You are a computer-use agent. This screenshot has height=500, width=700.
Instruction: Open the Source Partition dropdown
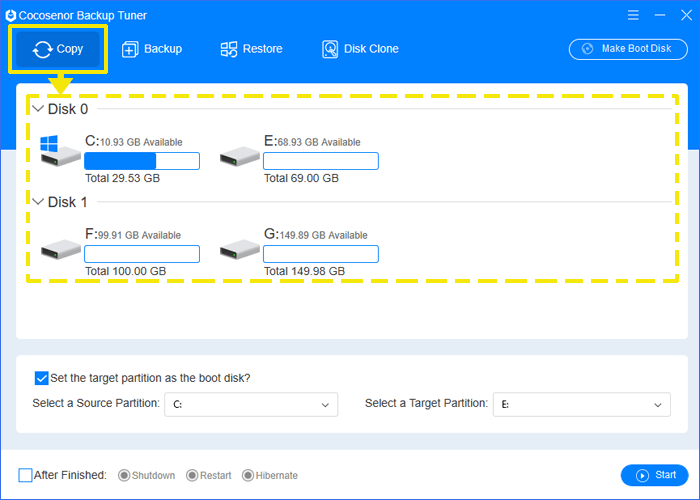click(x=251, y=404)
